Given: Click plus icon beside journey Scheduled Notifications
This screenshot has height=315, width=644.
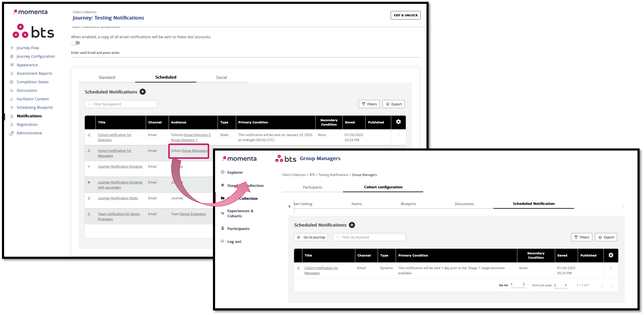Looking at the screenshot, I should pyautogui.click(x=142, y=92).
